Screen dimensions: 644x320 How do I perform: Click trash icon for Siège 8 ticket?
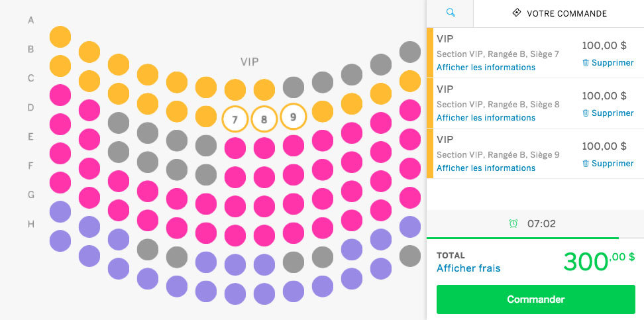586,113
